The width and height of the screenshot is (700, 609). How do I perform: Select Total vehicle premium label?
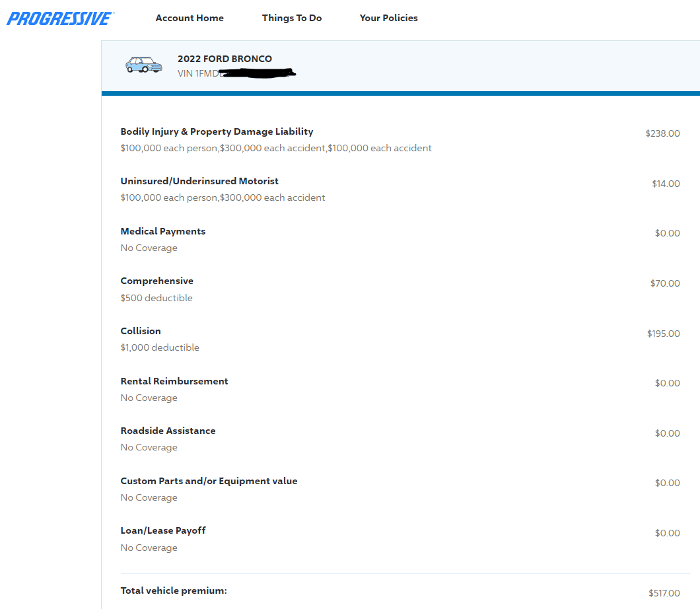174,591
